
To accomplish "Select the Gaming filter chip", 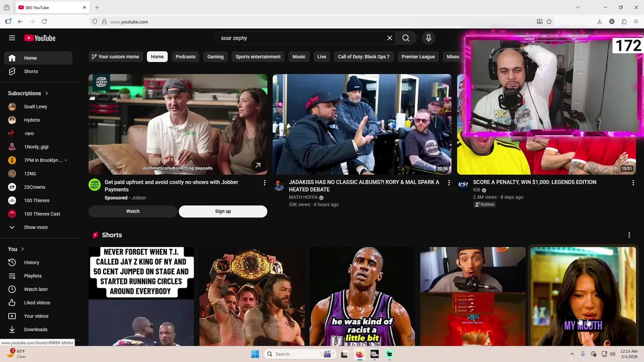I will (215, 57).
